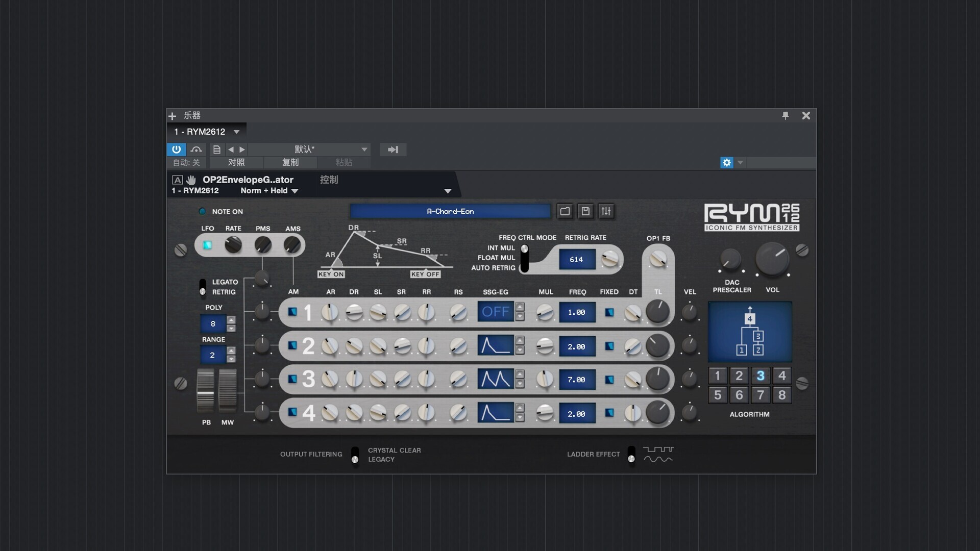Click the save preset floppy icon
The width and height of the screenshot is (980, 551).
(585, 211)
